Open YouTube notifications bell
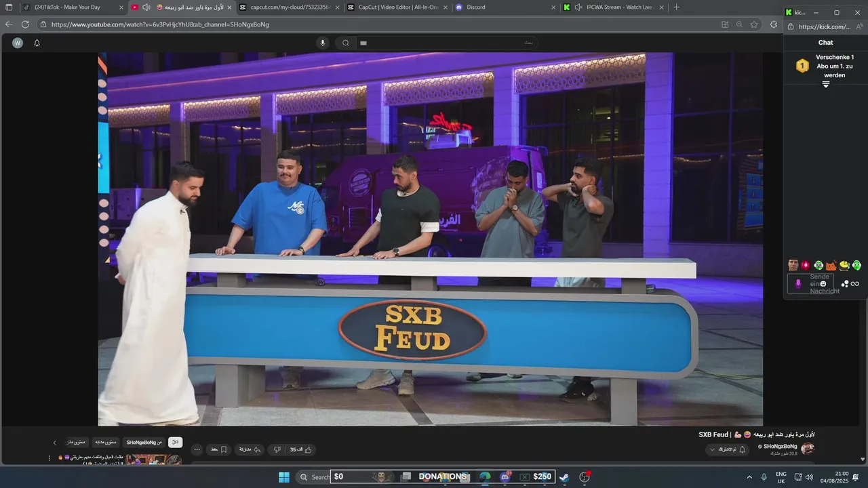Viewport: 868px width, 488px height. click(37, 43)
